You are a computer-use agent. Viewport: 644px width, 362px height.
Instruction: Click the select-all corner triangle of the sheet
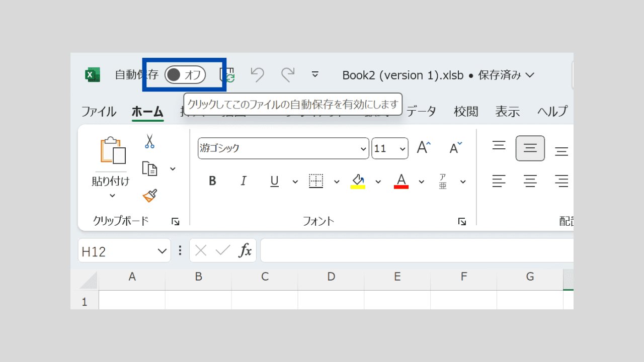[x=89, y=281]
